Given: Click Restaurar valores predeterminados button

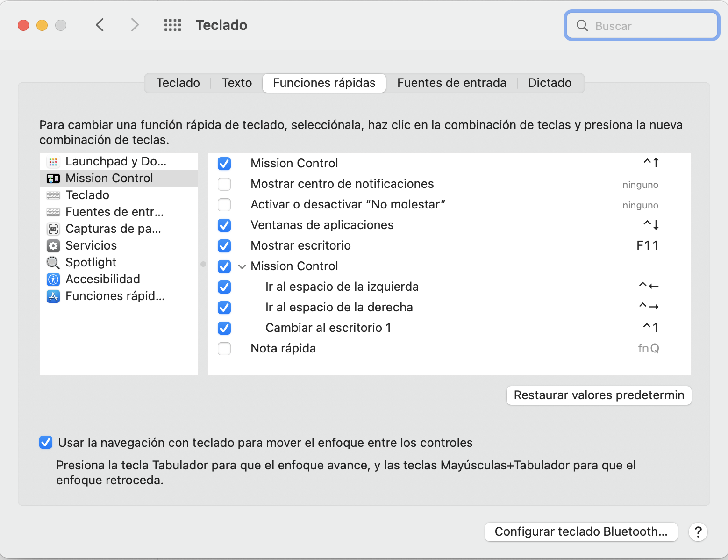Looking at the screenshot, I should (x=599, y=395).
